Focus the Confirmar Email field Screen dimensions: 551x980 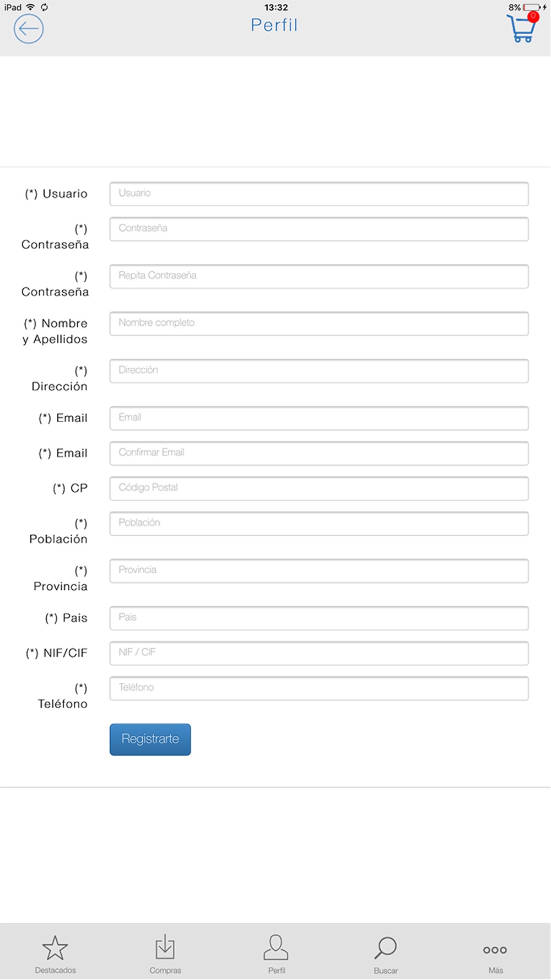coord(319,453)
